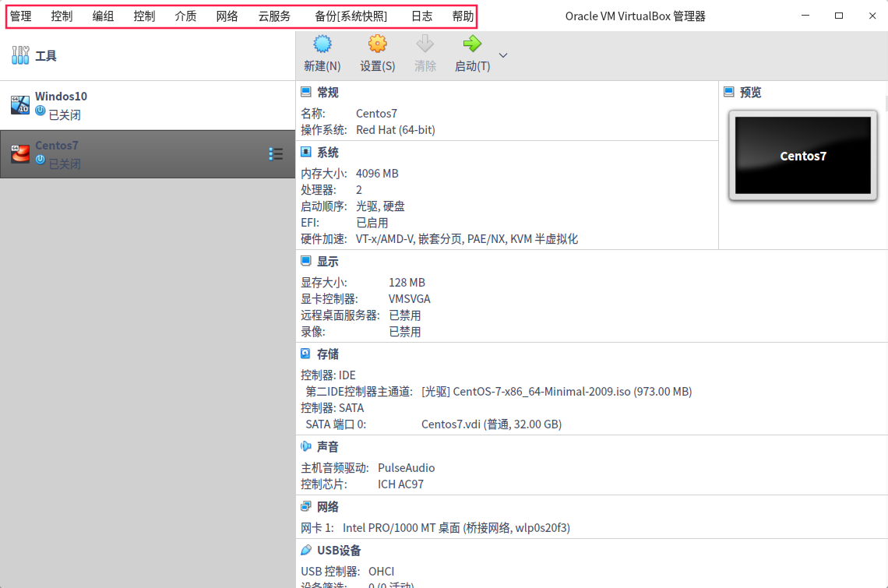
Task: Open the 日志 menu
Action: point(422,16)
